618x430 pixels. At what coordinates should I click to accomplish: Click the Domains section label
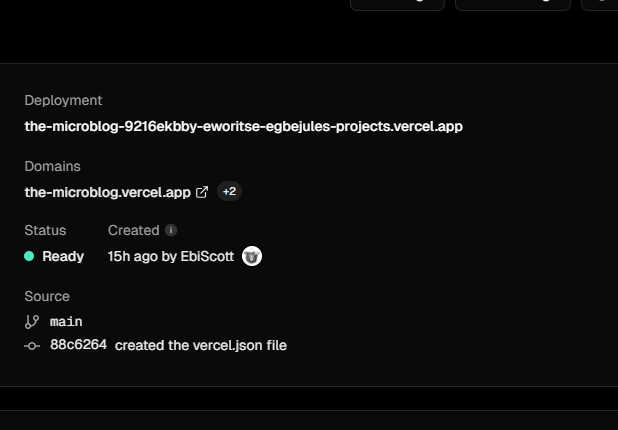coord(52,166)
